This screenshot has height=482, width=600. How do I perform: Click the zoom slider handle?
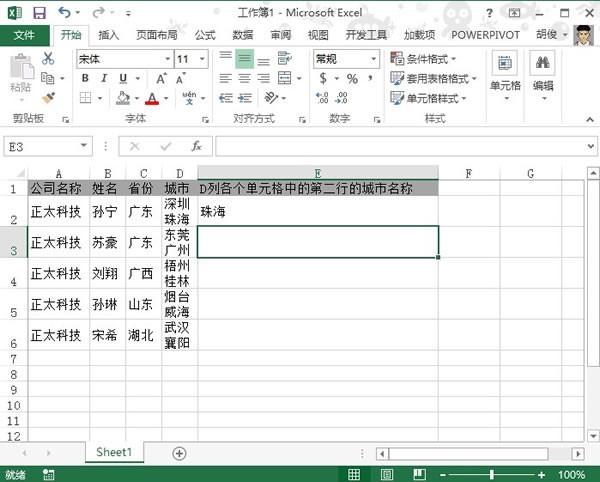(492, 475)
